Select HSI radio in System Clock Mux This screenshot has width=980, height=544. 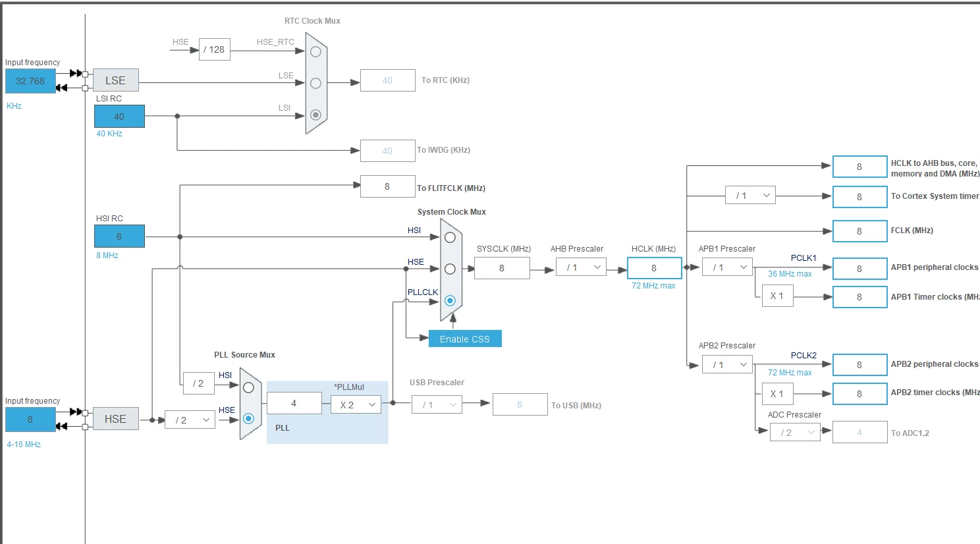click(450, 237)
